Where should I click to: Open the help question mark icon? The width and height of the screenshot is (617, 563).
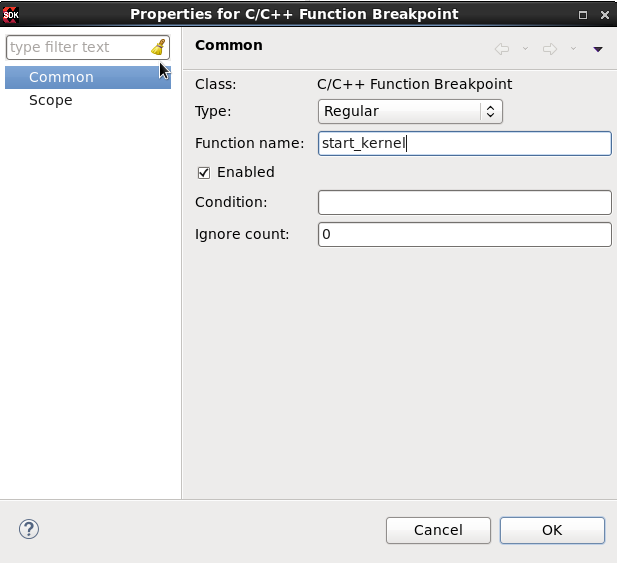[x=29, y=529]
